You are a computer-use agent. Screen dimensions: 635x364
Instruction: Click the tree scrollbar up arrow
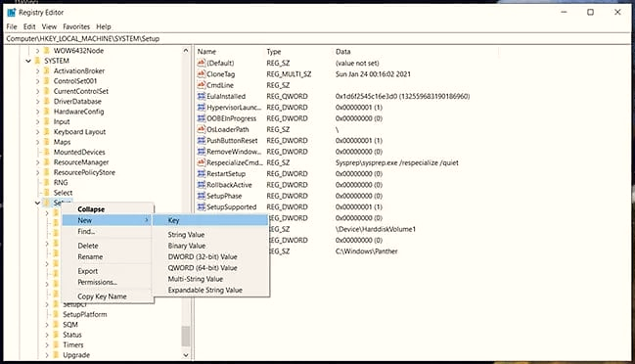[x=186, y=51]
